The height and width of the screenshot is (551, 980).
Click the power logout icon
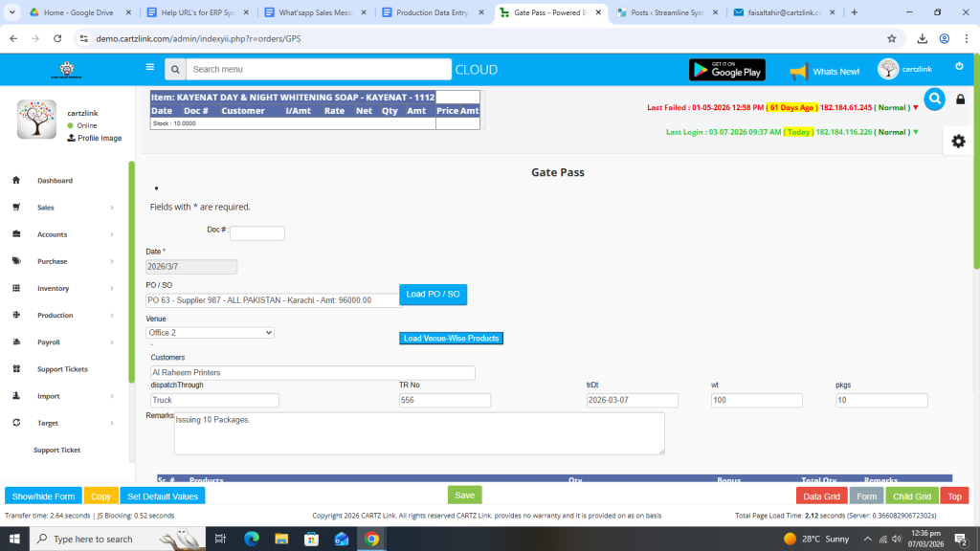pyautogui.click(x=959, y=66)
